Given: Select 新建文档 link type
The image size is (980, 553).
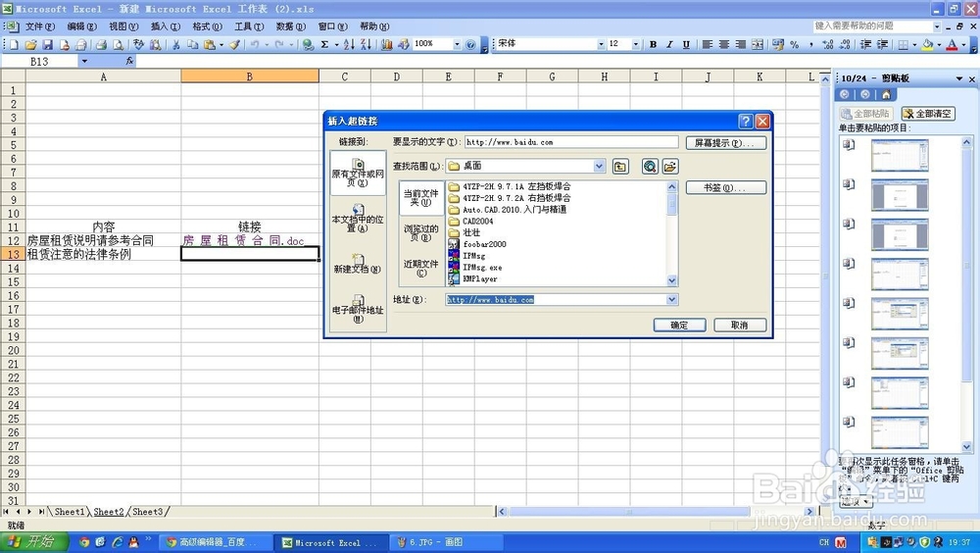Looking at the screenshot, I should coord(358,264).
